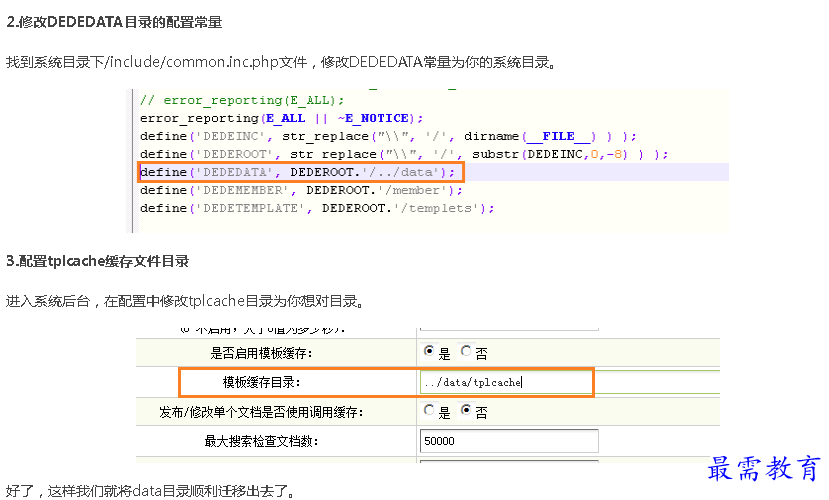Screen dimensions: 829x500
Task: Click the error_reporting(E_ALL || ~E_NOTICE) line
Action: 281,118
